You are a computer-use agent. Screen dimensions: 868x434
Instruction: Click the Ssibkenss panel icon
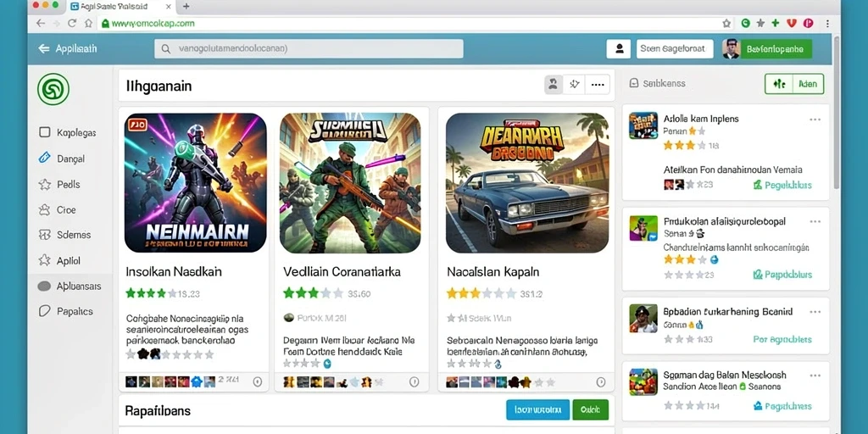click(x=634, y=84)
